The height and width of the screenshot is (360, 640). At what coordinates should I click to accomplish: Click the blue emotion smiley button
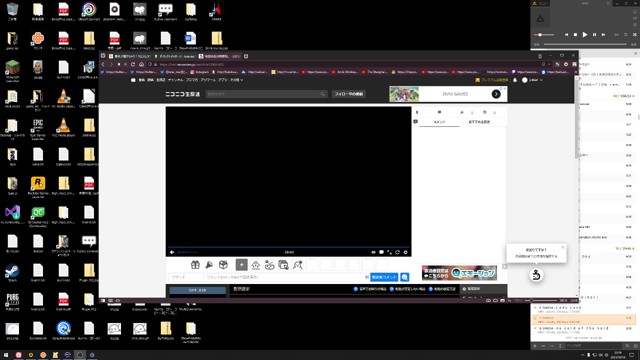coord(404,277)
